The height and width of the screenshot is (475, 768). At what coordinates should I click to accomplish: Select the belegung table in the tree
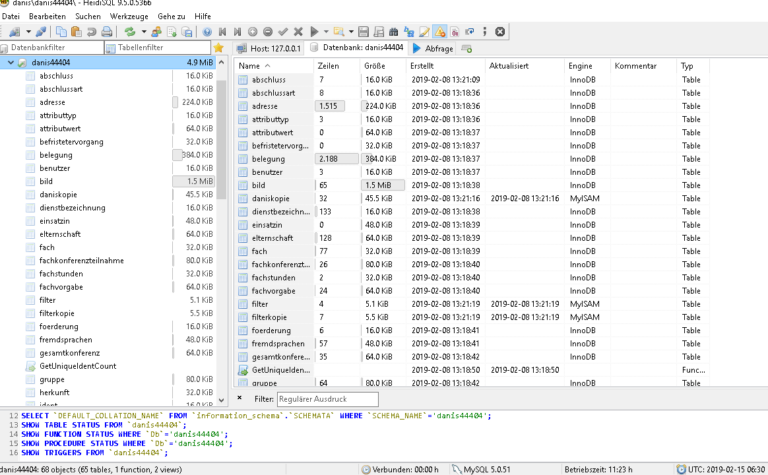click(x=56, y=154)
